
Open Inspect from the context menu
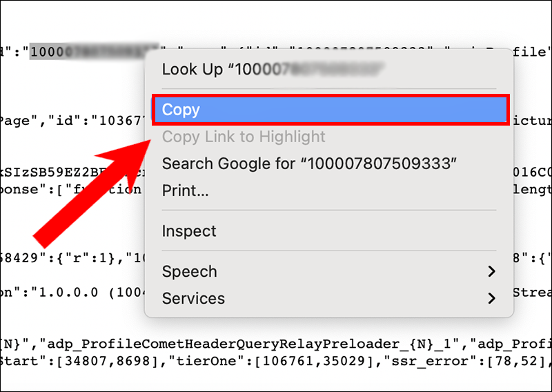189,231
